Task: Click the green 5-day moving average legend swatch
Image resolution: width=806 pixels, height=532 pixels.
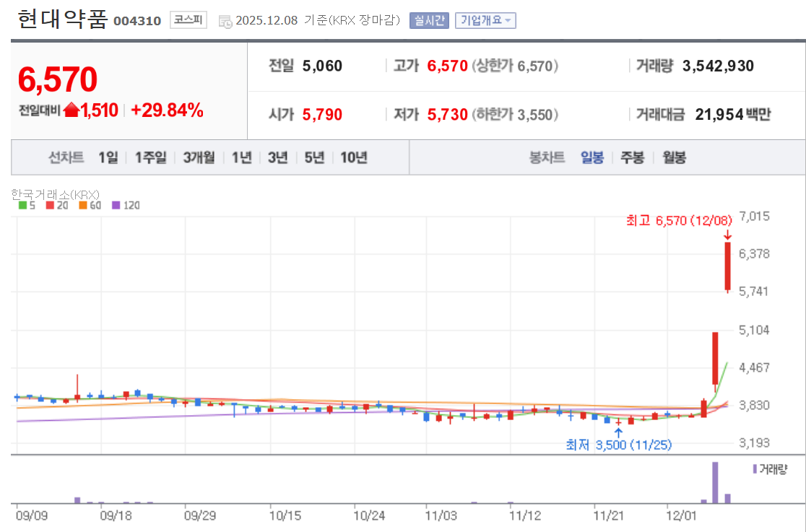Action: pos(22,205)
